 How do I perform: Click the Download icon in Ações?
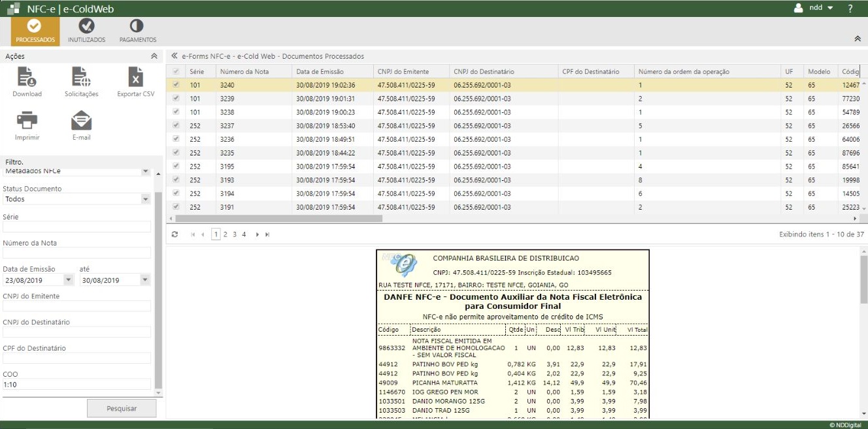[27, 78]
